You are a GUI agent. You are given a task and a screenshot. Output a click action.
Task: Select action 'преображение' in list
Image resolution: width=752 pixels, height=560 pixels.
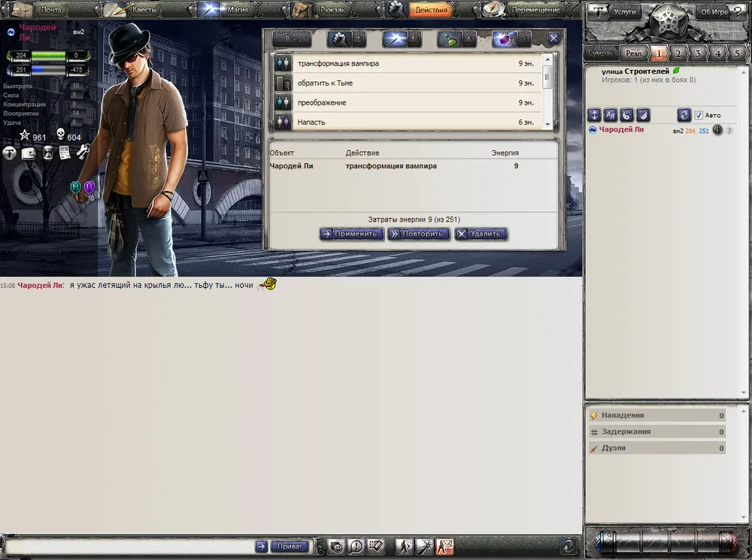pos(407,102)
